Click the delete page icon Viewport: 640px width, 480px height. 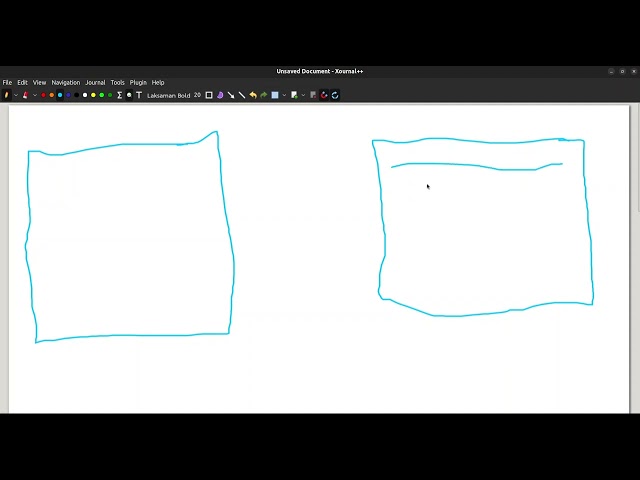click(313, 95)
